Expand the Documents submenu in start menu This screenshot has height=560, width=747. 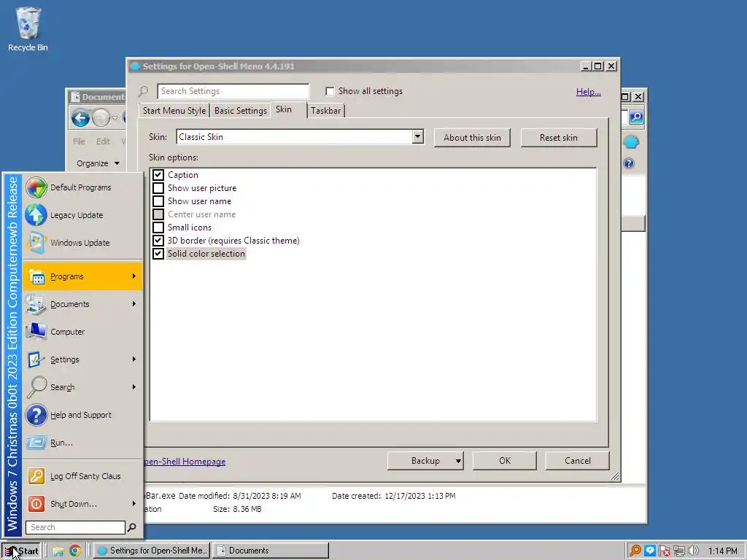coord(134,304)
